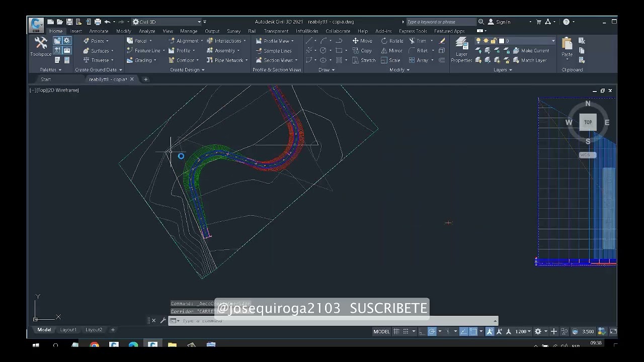Click the Open file folder icon
This screenshot has height=362, width=644.
point(59,22)
